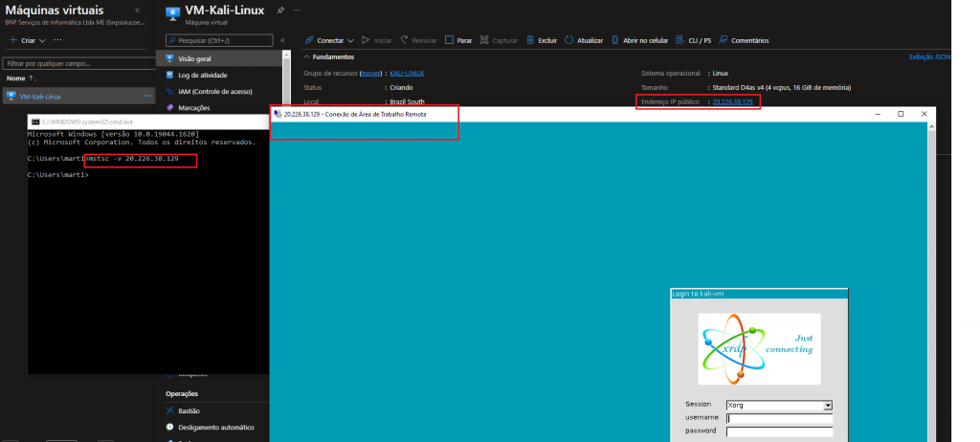The height and width of the screenshot is (442, 980).
Task: Collapse the Máquinas virtuais list pane
Action: click(138, 11)
